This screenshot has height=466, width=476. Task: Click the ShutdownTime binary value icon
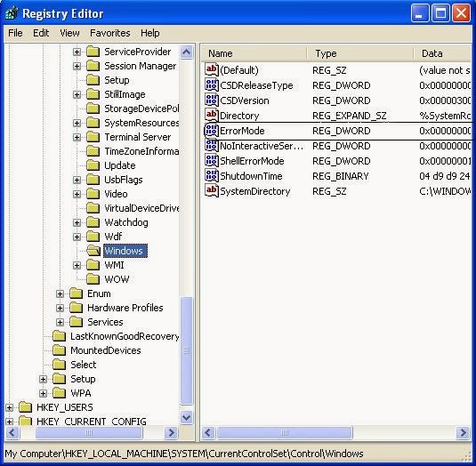[211, 176]
